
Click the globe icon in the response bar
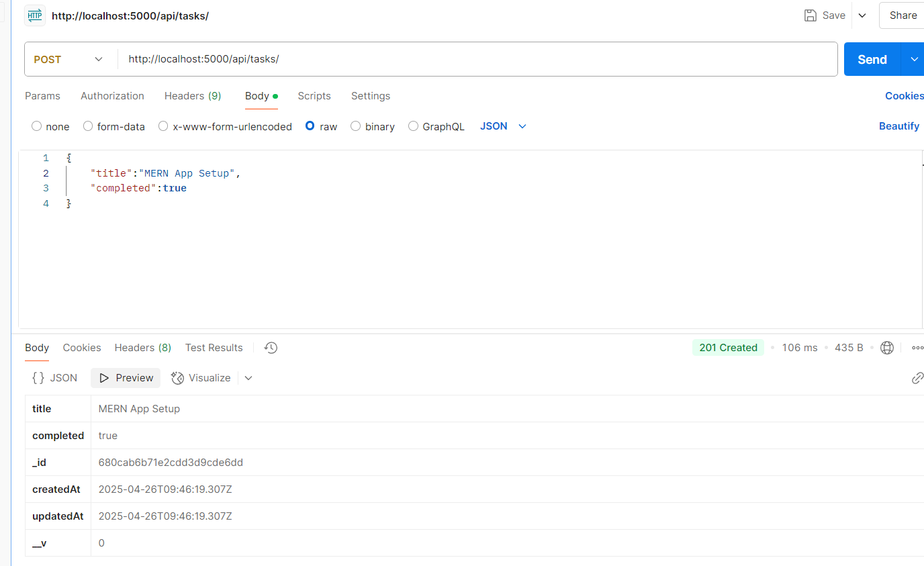[x=887, y=348]
